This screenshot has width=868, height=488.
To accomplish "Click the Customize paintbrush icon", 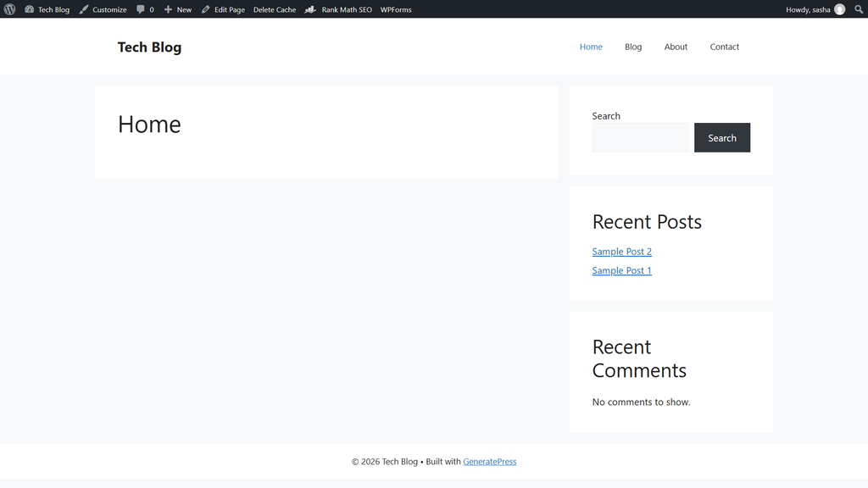I will click(84, 9).
